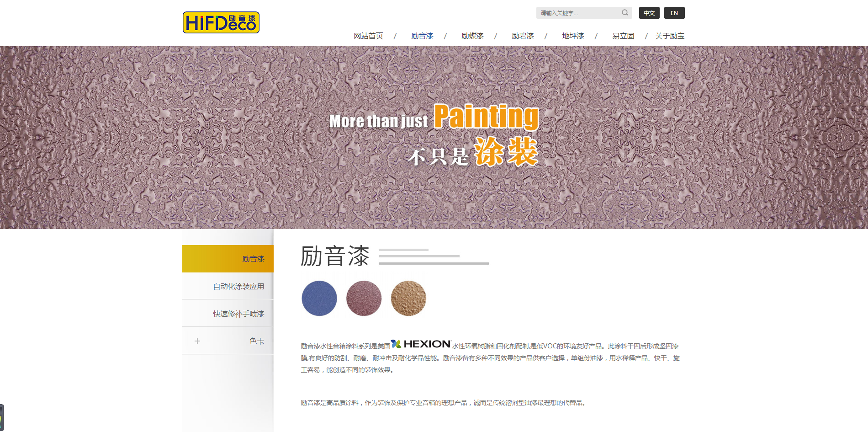Select 励碧漆 from the top menu
Viewport: 868px width, 432px height.
point(523,36)
